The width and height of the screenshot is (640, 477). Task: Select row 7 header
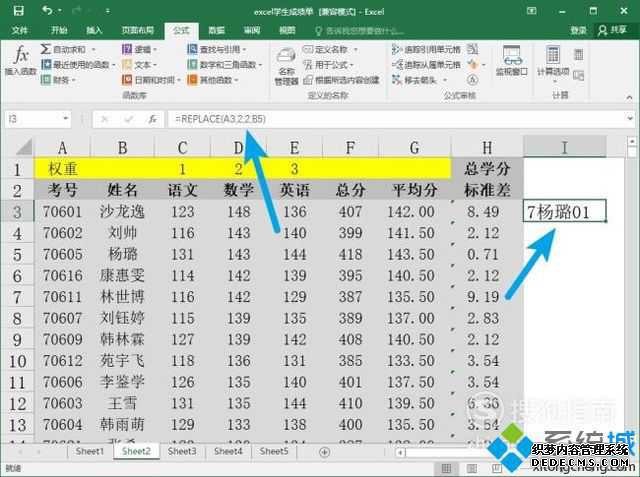(17, 297)
